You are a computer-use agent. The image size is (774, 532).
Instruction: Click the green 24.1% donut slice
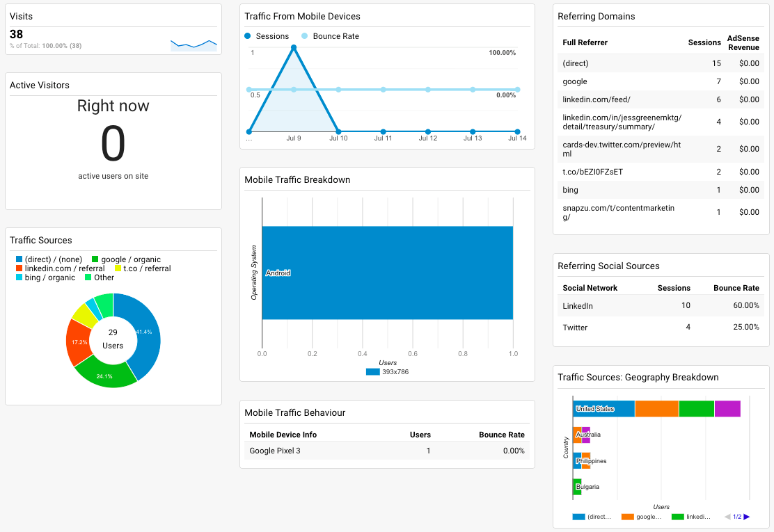coord(104,376)
